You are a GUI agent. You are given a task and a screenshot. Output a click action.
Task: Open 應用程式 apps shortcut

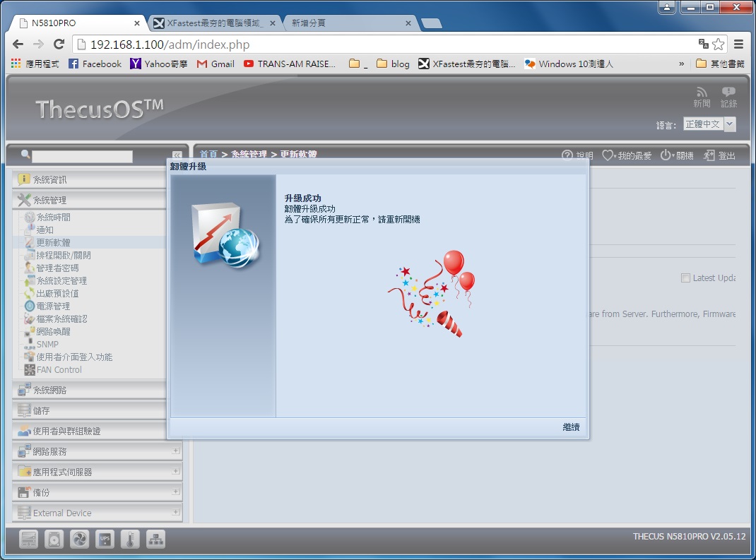[35, 64]
